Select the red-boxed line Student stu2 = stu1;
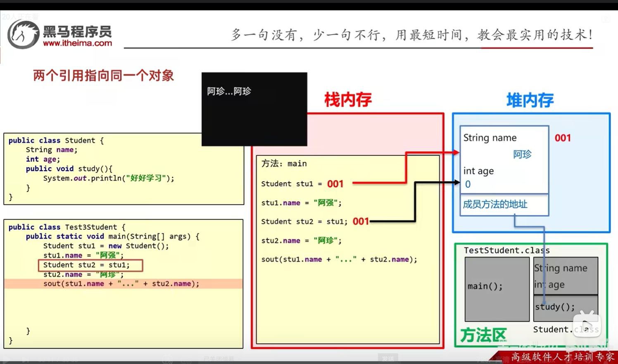Image resolution: width=618 pixels, height=364 pixels. pyautogui.click(x=92, y=265)
